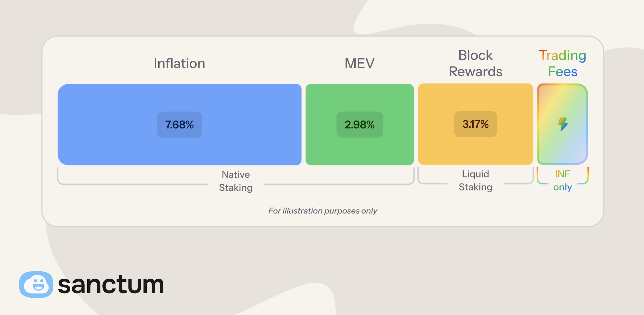
Task: Click the Block Rewards heading
Action: click(x=475, y=63)
